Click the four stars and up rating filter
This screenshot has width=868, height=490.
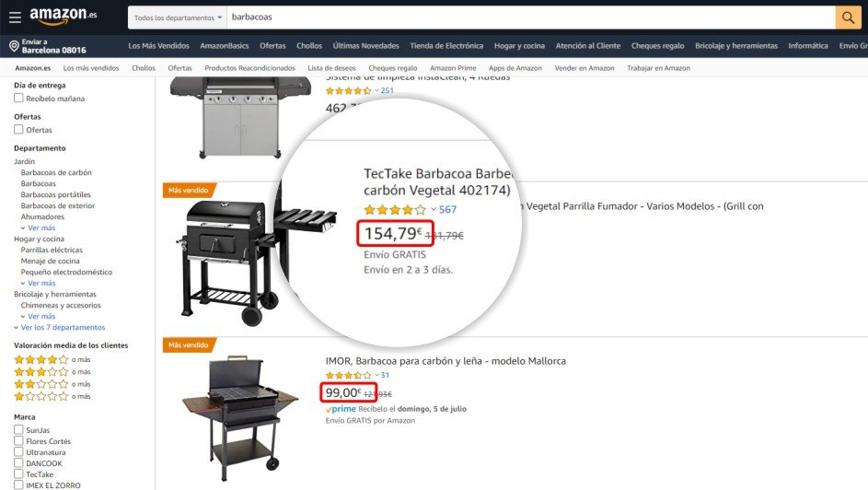click(x=52, y=359)
